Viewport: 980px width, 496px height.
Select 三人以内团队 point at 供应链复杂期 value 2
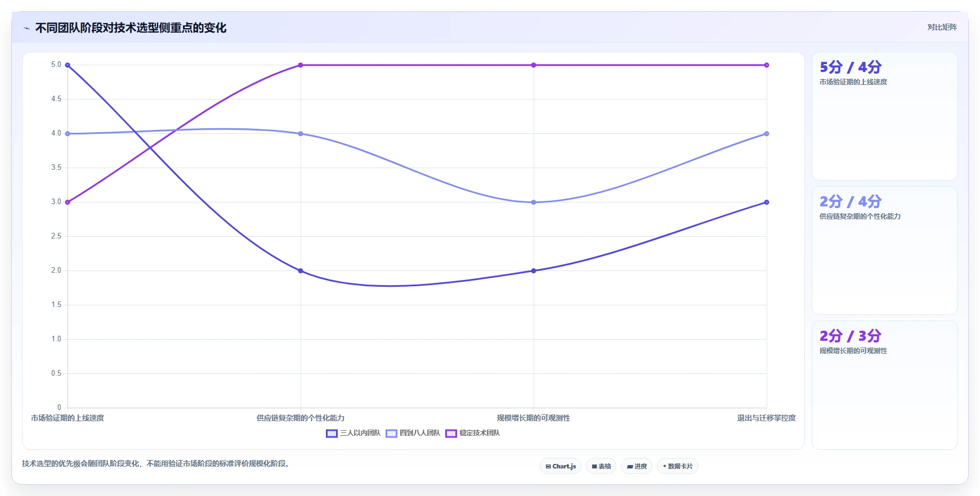[x=301, y=271]
